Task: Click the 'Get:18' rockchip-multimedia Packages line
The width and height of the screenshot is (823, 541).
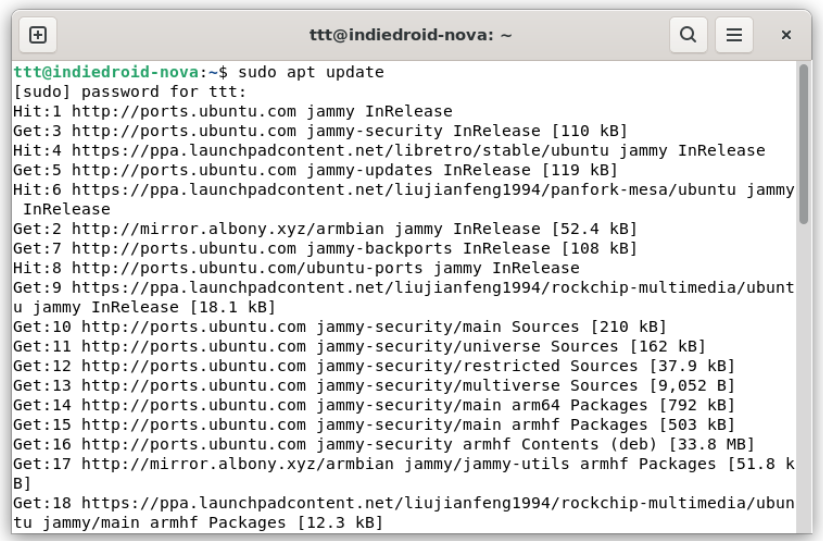Action: [404, 513]
